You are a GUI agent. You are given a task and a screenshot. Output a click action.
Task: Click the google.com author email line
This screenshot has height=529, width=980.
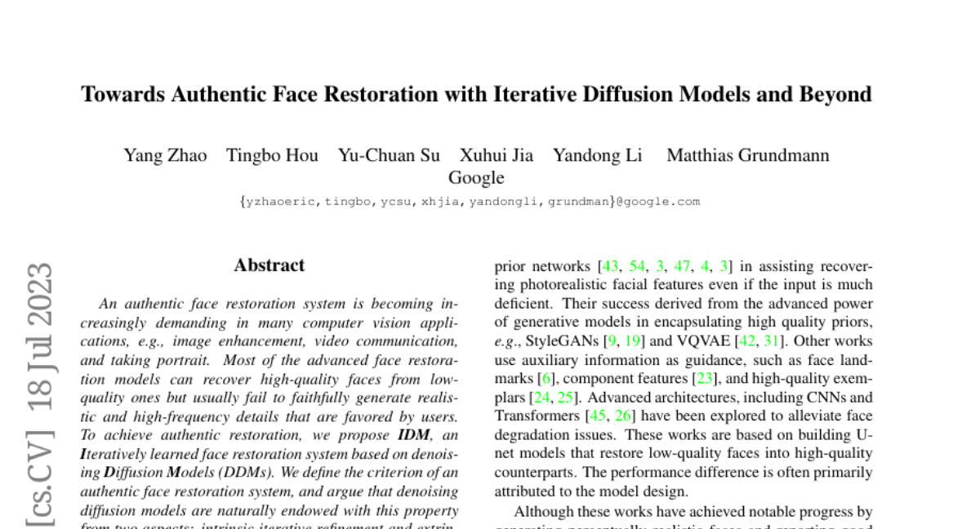tap(470, 201)
